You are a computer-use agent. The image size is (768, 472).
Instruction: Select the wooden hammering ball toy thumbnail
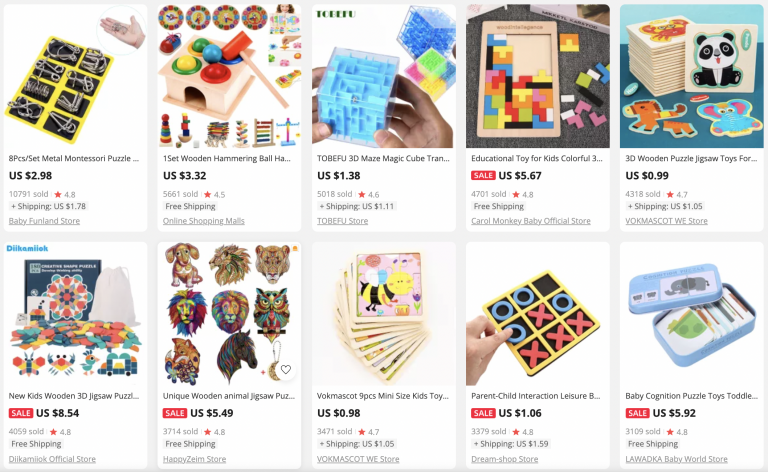(229, 76)
